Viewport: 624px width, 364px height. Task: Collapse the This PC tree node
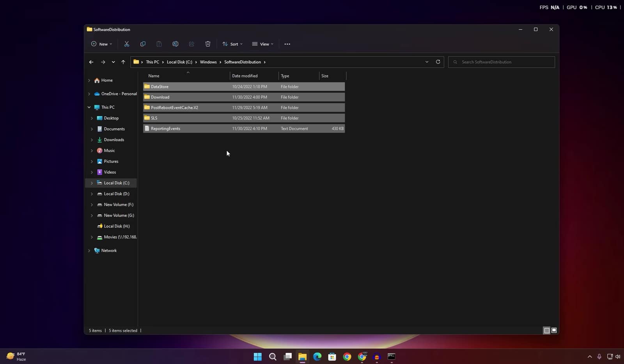[89, 107]
